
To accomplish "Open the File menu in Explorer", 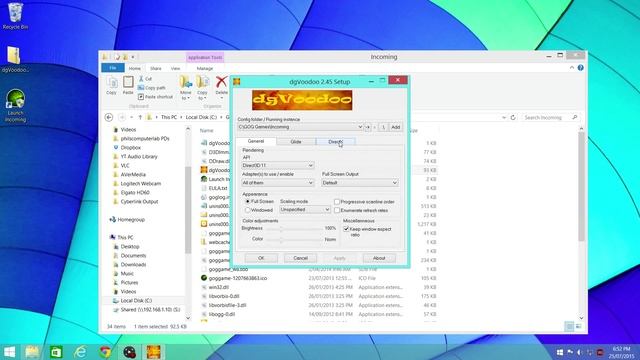I will tap(113, 68).
